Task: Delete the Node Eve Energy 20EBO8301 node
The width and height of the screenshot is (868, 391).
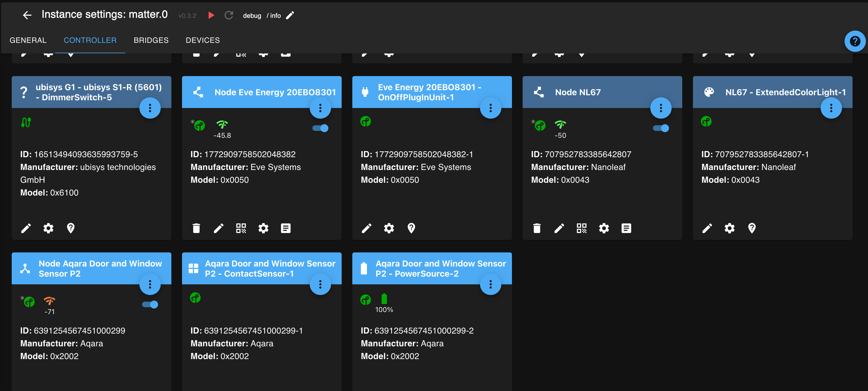Action: coord(196,228)
